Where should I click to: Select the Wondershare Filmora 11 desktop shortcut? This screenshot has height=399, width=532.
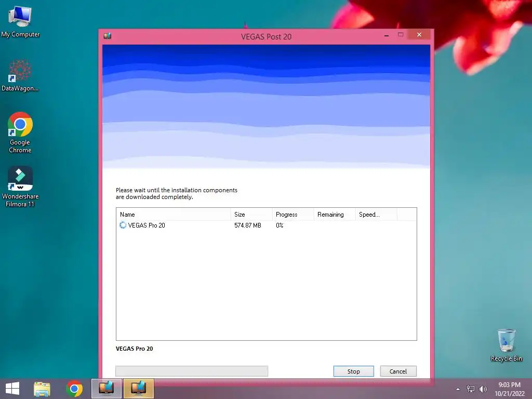[x=20, y=187]
